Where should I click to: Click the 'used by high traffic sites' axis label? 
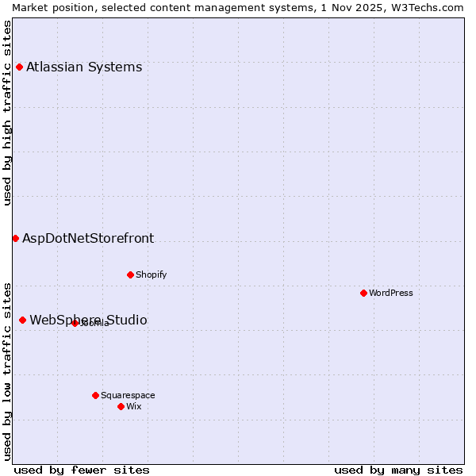[x=7, y=113]
